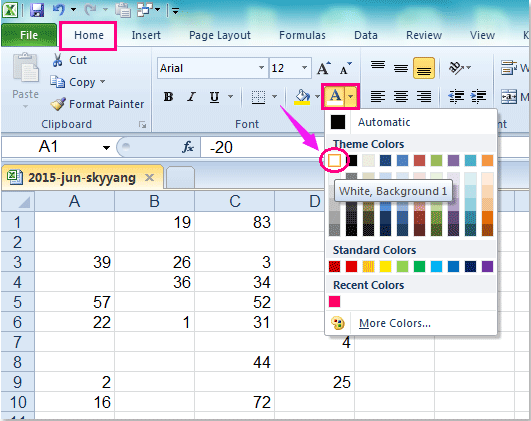Open the Insert ribbon tab
The width and height of the screenshot is (531, 421).
click(146, 35)
